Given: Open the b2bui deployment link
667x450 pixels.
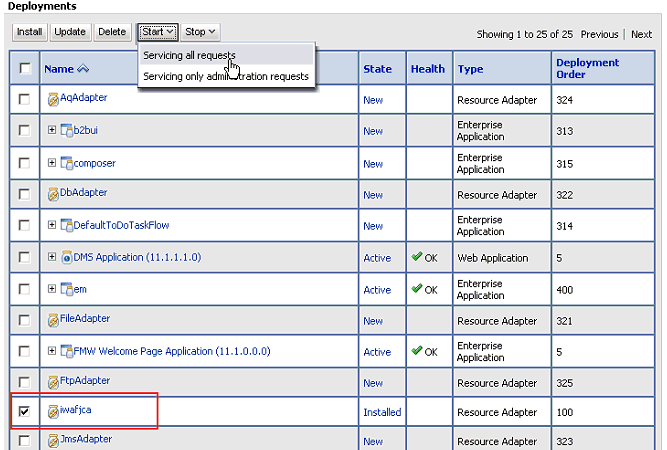Looking at the screenshot, I should pyautogui.click(x=86, y=130).
